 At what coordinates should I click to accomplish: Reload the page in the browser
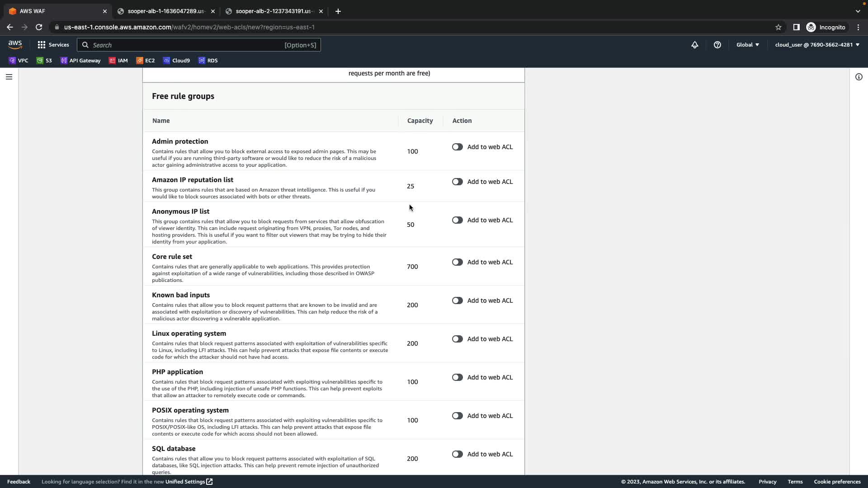click(39, 27)
